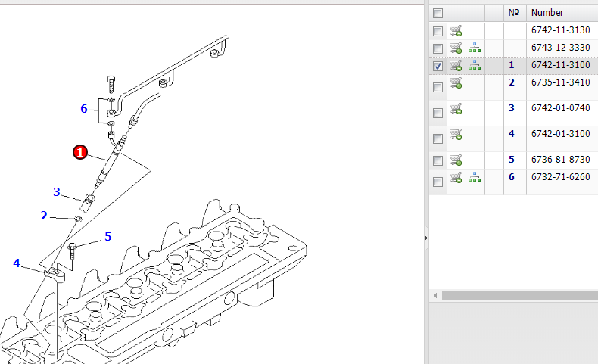Click the red callout marker 1 on diagram
Viewport: 598px width, 364px height.
tap(80, 152)
